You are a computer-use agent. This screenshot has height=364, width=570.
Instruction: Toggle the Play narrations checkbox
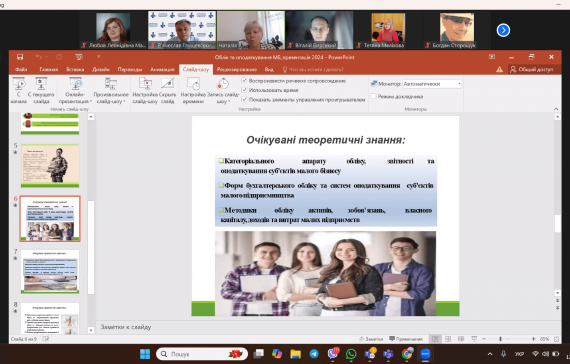coord(244,80)
